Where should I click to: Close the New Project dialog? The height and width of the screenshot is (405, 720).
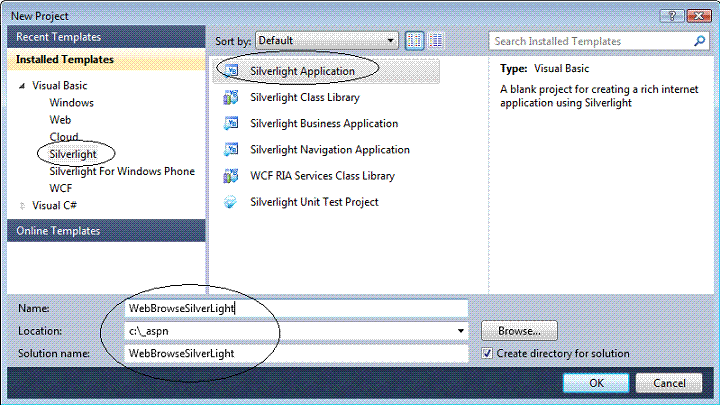tap(699, 16)
